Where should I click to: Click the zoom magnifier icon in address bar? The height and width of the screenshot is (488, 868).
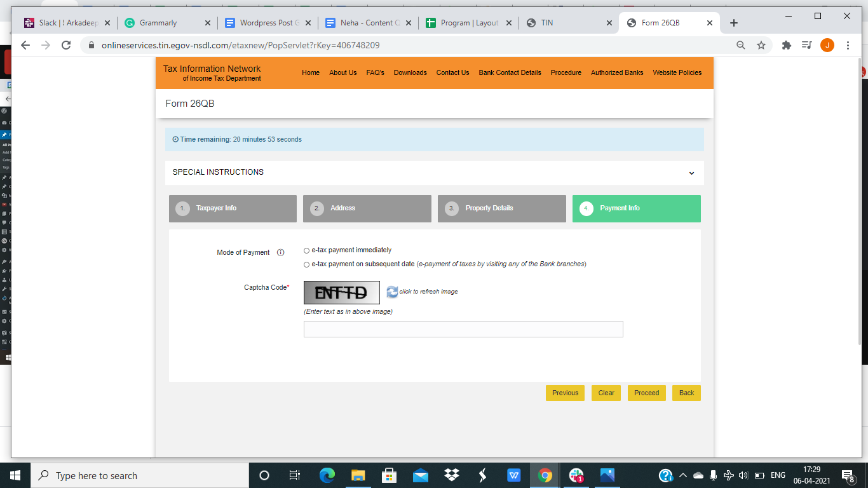pos(740,45)
